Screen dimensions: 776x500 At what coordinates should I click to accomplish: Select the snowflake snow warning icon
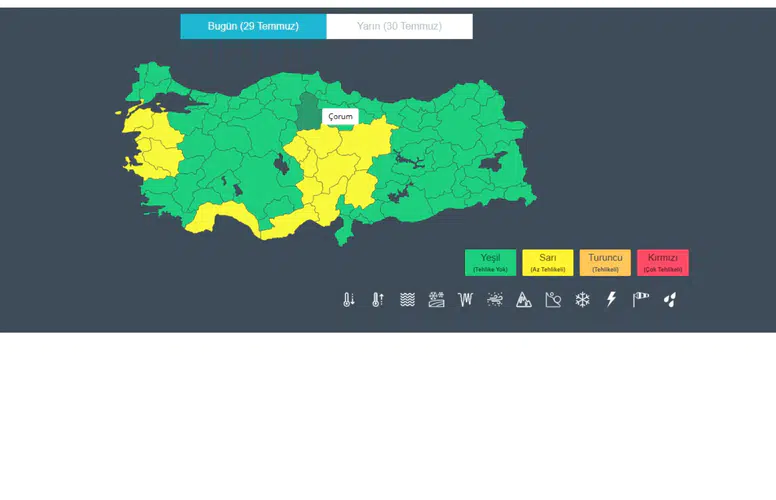click(582, 300)
